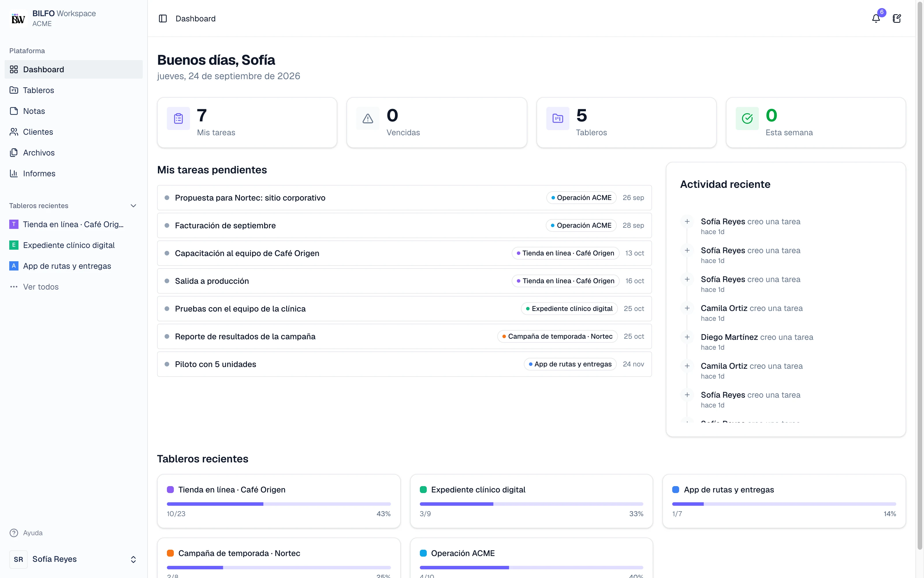Click the Tableros stat card icon
924x578 pixels.
(558, 118)
